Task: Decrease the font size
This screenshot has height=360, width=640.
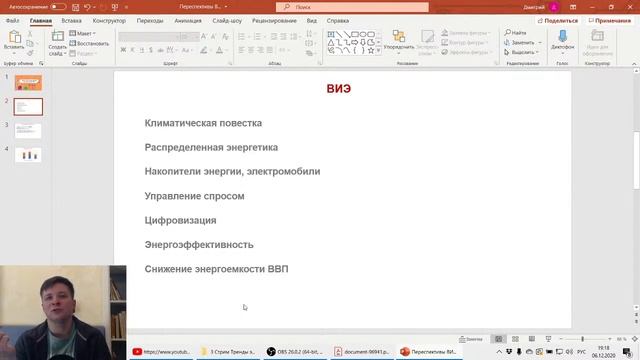Action: 213,37
